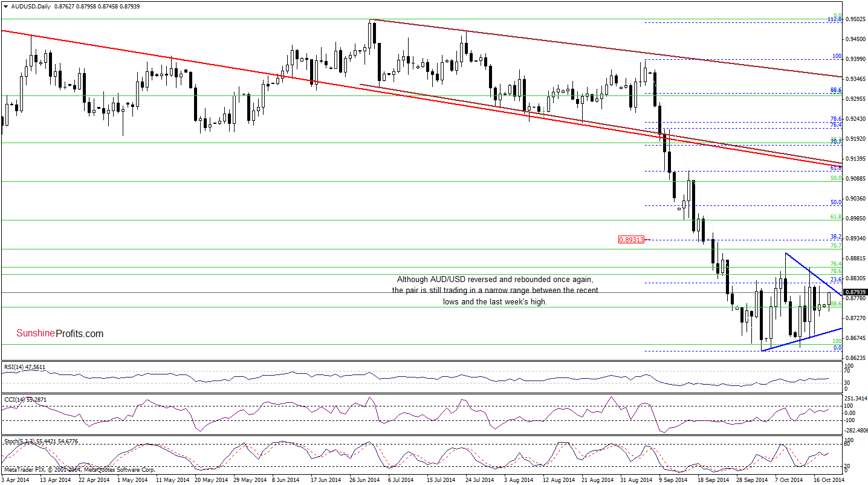Image resolution: width=868 pixels, height=485 pixels.
Task: Click the 0.87270 price axis value
Action: pos(854,318)
